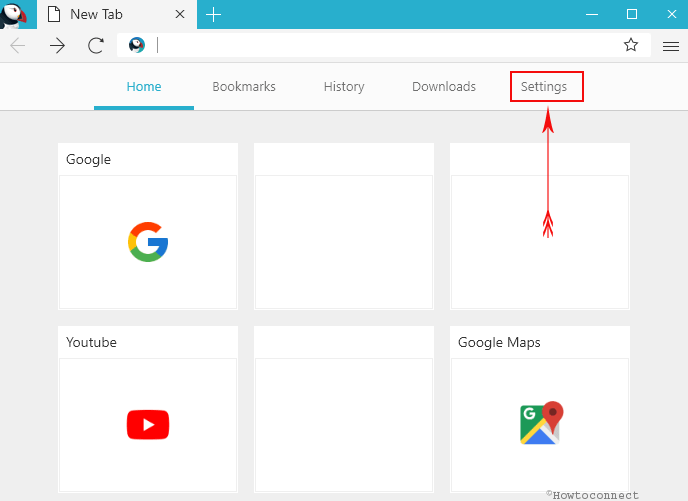Open the hamburger menu
Screen dimensions: 688x501
pos(671,46)
